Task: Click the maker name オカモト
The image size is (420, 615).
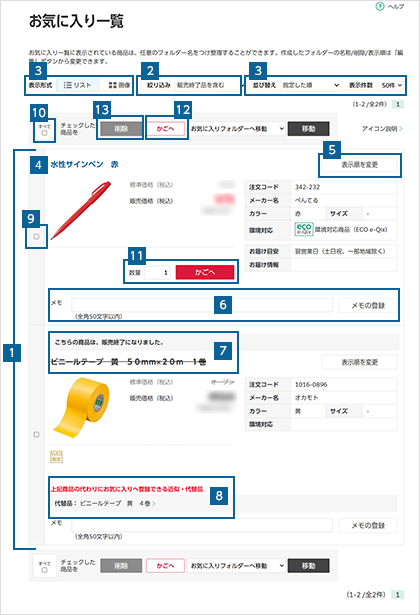Action: click(306, 398)
